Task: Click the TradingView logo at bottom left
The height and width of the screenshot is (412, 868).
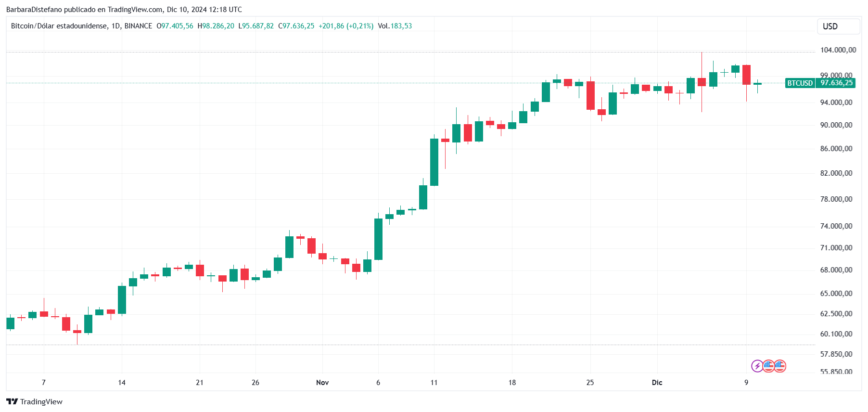Action: pos(34,401)
